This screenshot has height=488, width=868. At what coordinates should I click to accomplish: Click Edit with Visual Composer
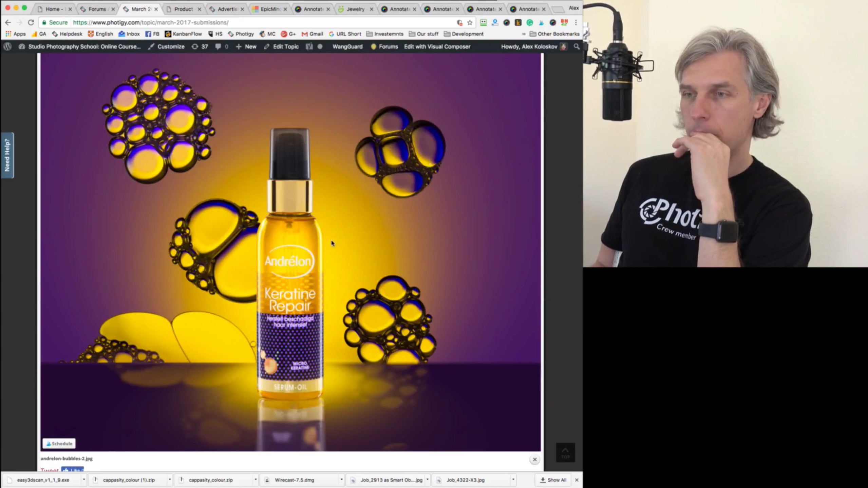pos(437,46)
